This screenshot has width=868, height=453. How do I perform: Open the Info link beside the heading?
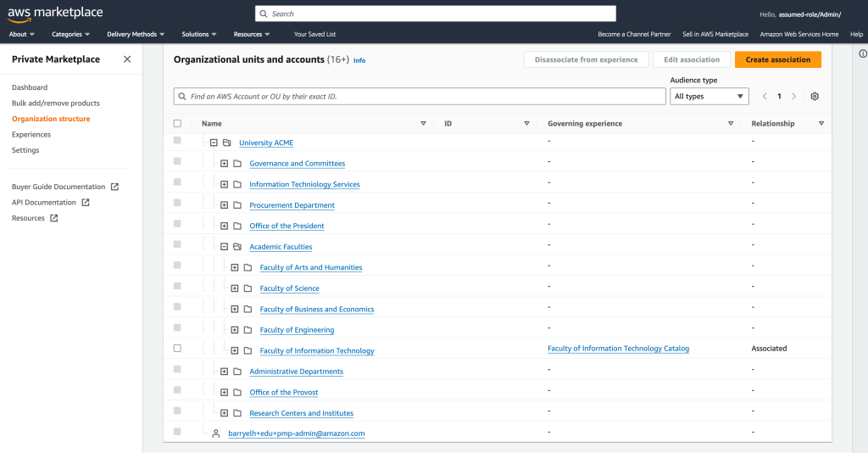tap(359, 60)
